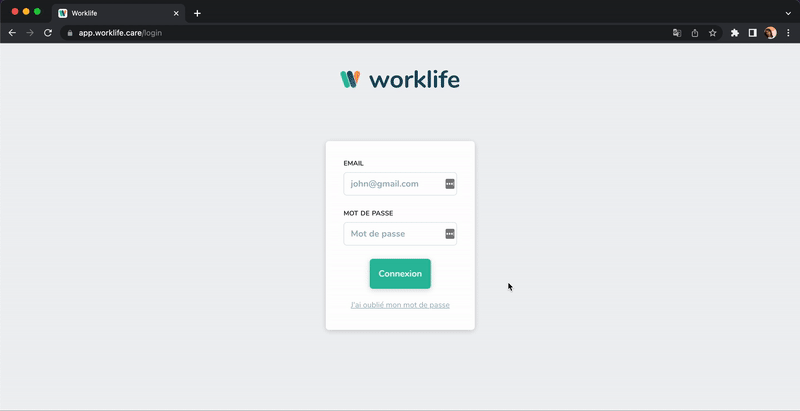The width and height of the screenshot is (800, 411).
Task: View site info via the lock icon
Action: 70,33
